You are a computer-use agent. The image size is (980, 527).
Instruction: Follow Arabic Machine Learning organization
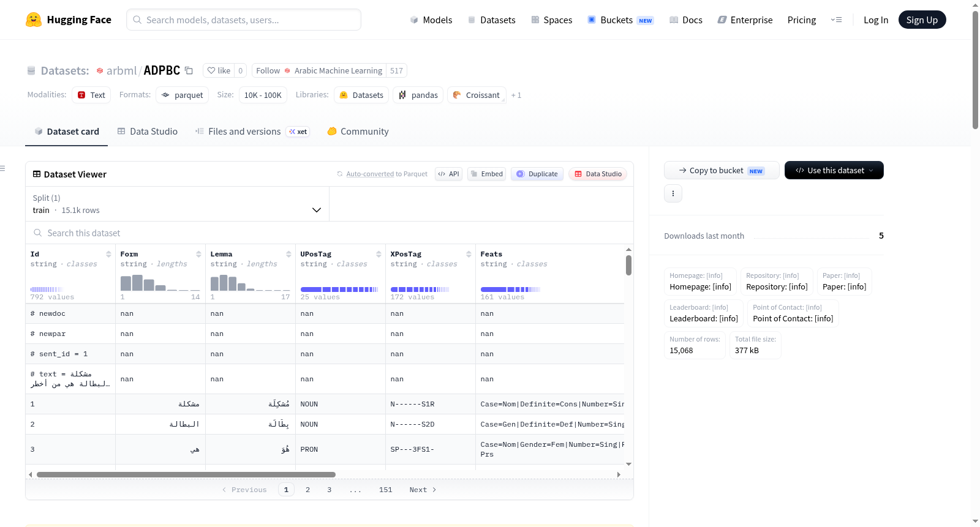[x=268, y=70]
